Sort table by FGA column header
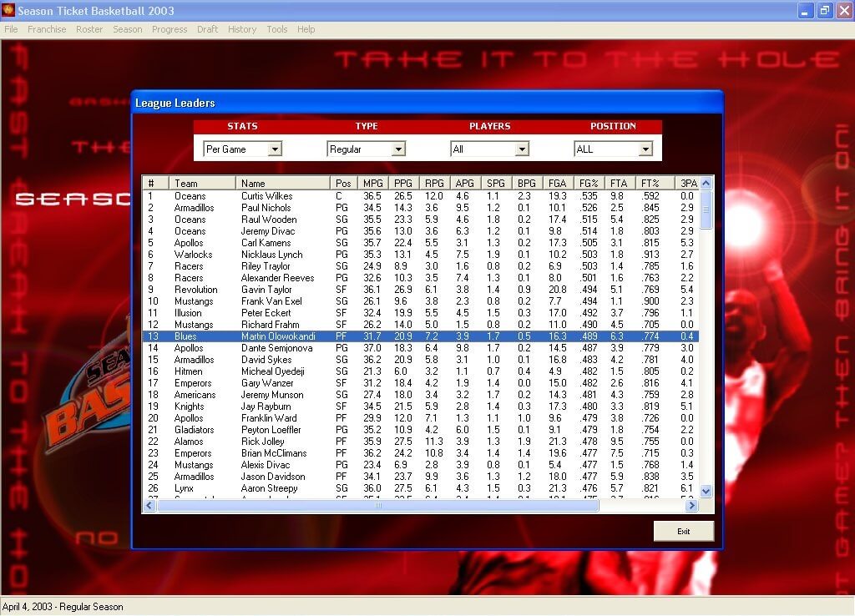 pyautogui.click(x=557, y=183)
